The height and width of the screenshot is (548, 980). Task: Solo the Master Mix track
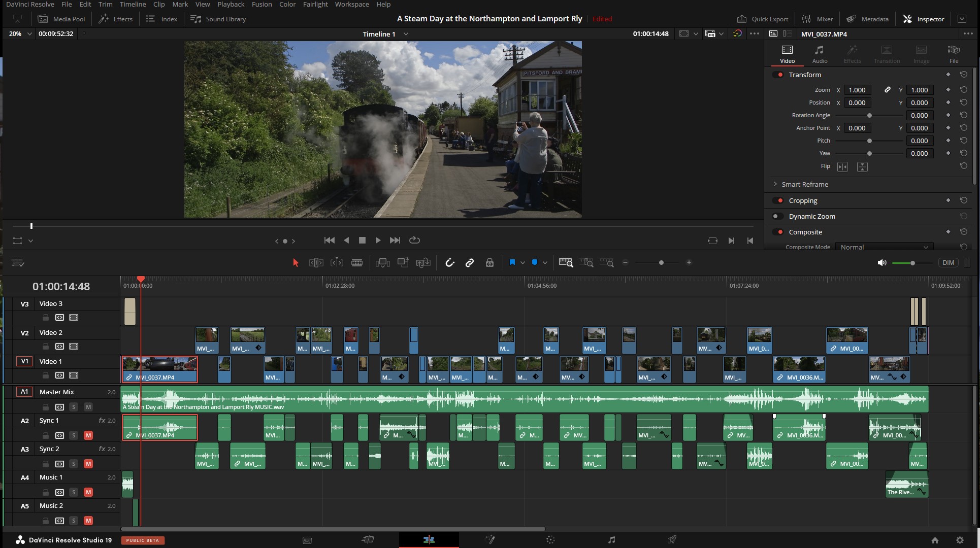(74, 407)
